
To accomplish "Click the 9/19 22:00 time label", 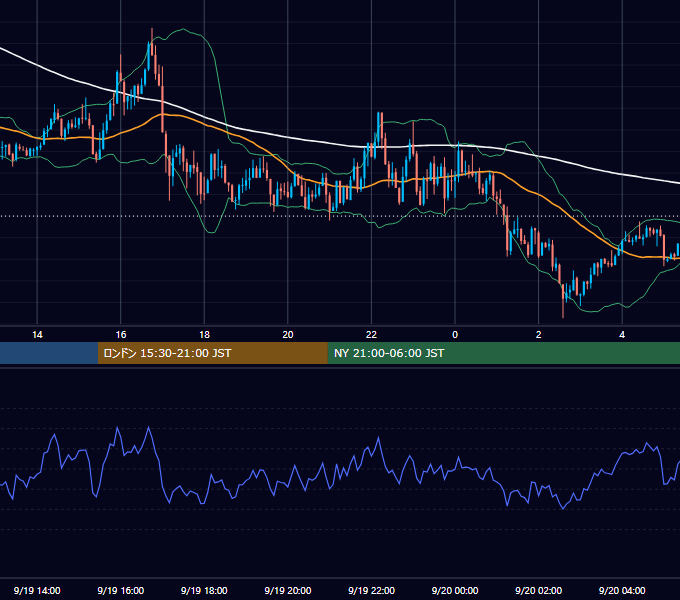I will [x=371, y=590].
